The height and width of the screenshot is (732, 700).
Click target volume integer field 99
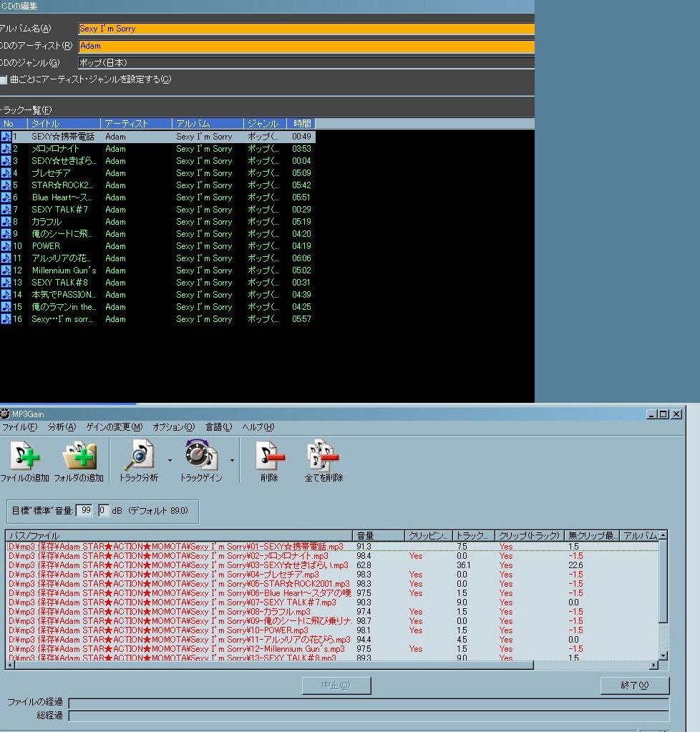click(85, 510)
